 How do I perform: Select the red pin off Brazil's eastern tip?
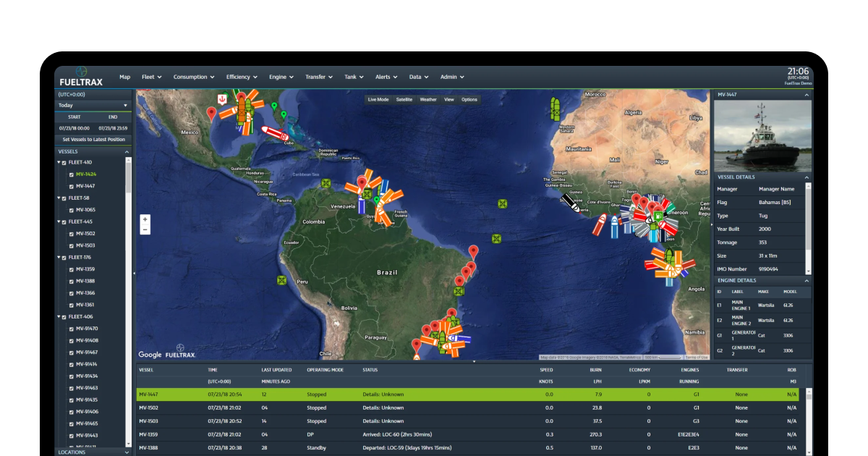[474, 253]
